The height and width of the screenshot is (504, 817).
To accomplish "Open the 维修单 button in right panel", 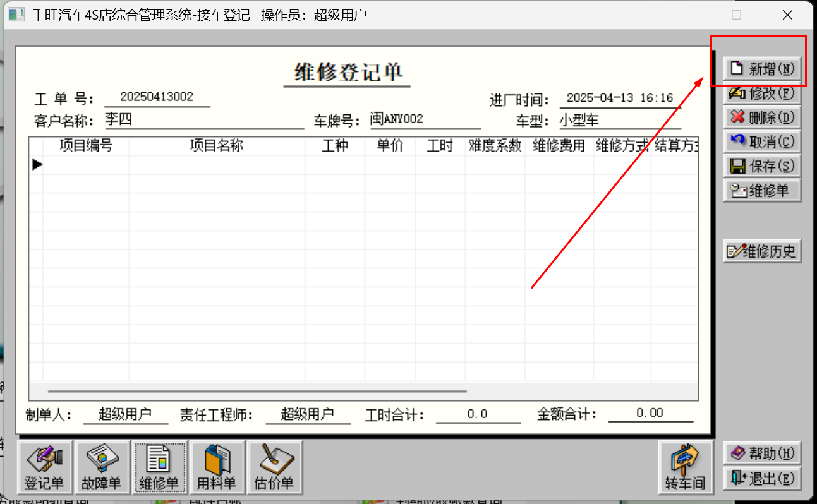I will [x=762, y=190].
